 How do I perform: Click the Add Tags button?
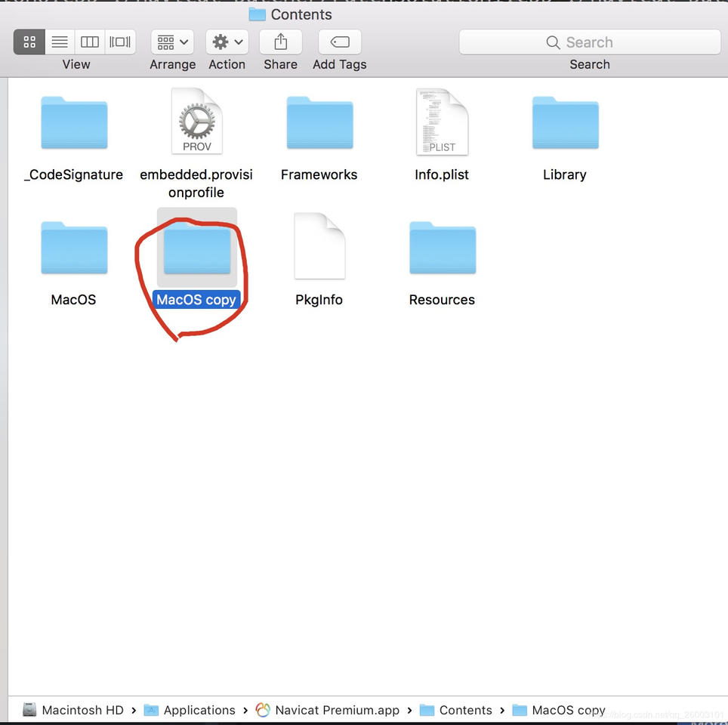340,42
